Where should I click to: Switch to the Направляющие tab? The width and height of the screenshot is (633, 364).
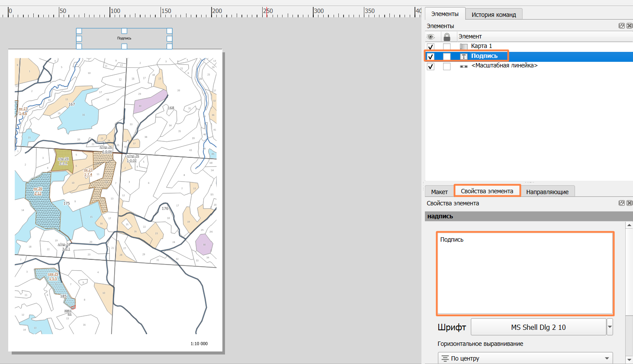point(547,192)
